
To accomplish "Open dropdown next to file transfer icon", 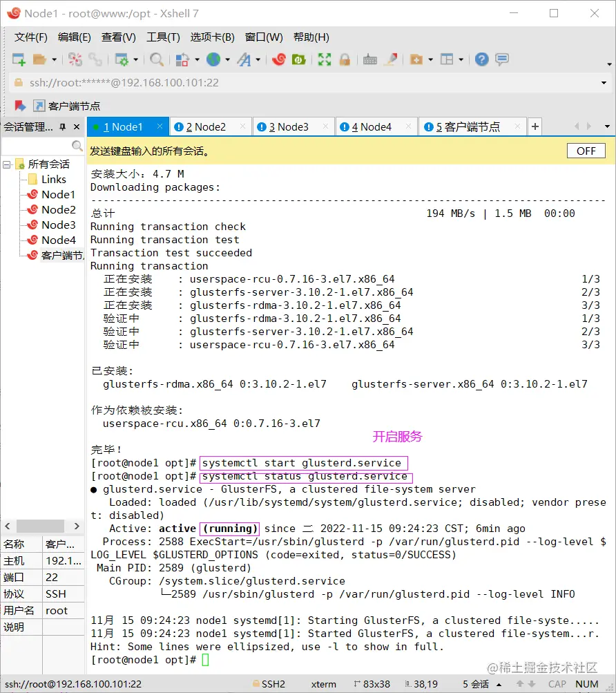I will [x=197, y=59].
